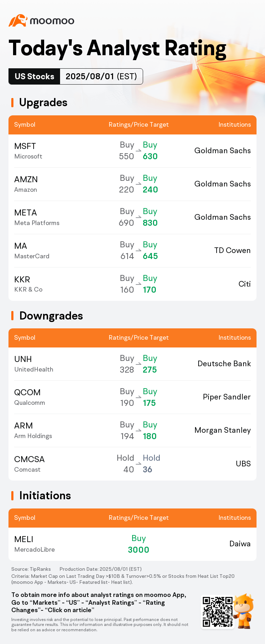Click the MELI price target 3000
This screenshot has width=265, height=644.
pos(139,550)
